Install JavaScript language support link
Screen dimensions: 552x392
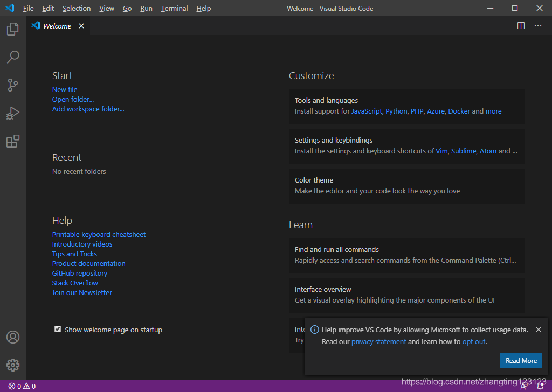click(x=367, y=111)
